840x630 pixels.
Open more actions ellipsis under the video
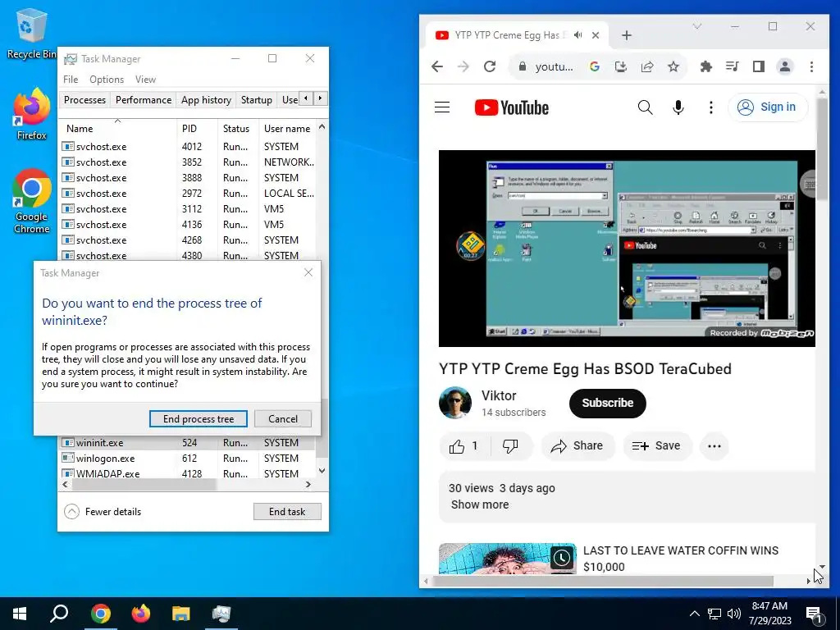(x=714, y=446)
